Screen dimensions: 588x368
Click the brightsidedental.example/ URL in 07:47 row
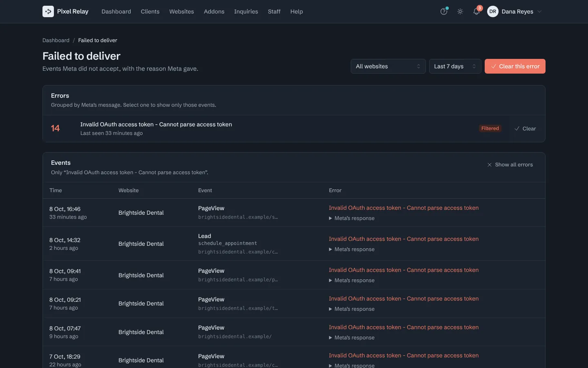click(235, 337)
